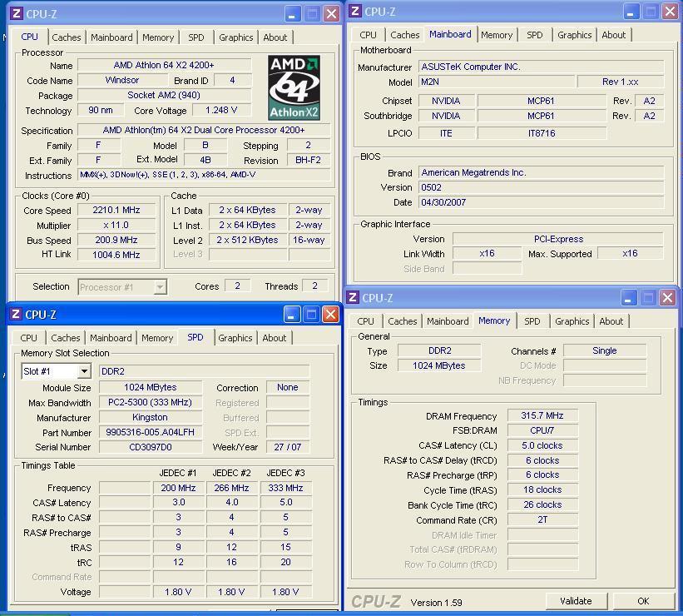The width and height of the screenshot is (683, 616).
Task: Click the AMD 64 Athlon X2 processor logo
Action: pyautogui.click(x=294, y=87)
